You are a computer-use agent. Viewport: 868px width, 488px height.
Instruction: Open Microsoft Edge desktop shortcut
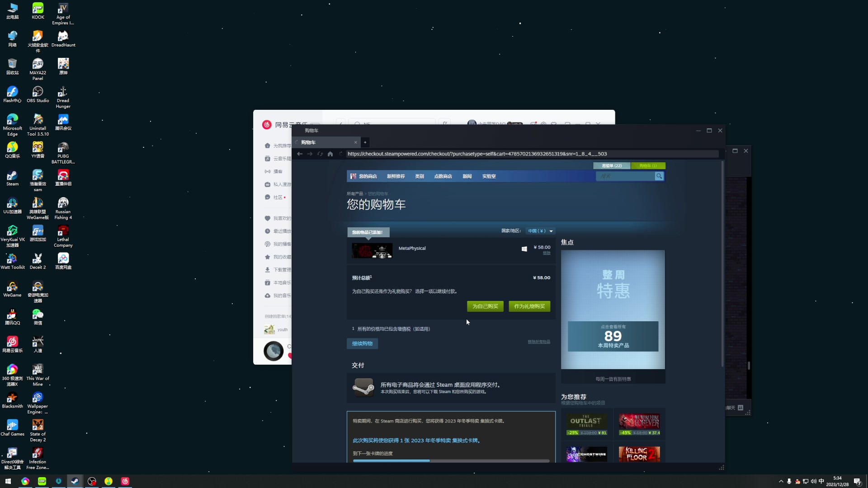pos(12,125)
